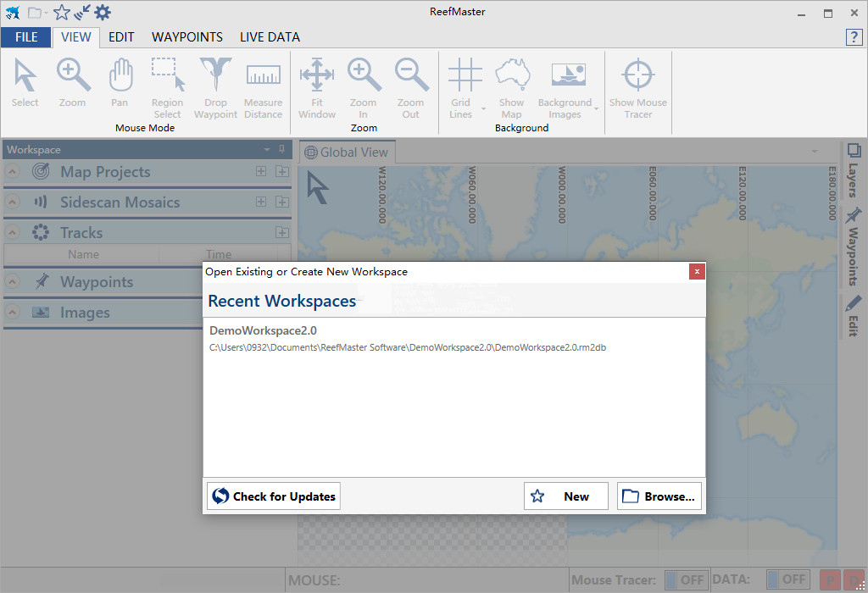The width and height of the screenshot is (868, 593).
Task: Collapse the Tracks section
Action: click(x=12, y=232)
